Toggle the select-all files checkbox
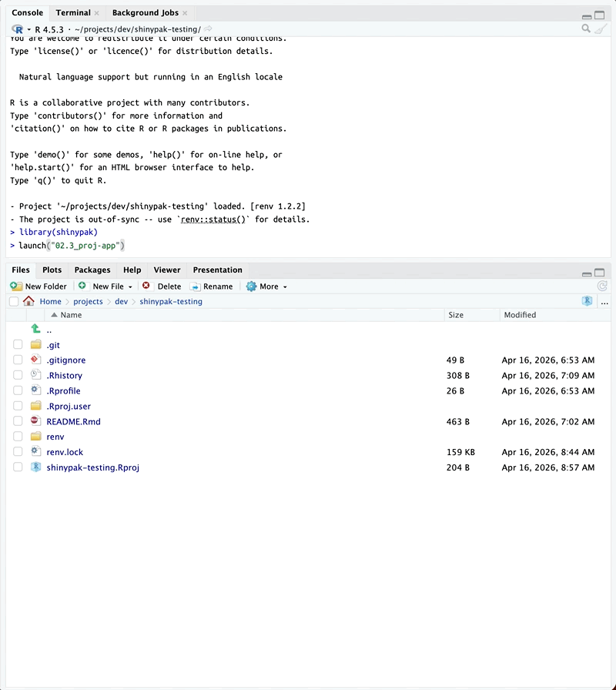 (14, 301)
